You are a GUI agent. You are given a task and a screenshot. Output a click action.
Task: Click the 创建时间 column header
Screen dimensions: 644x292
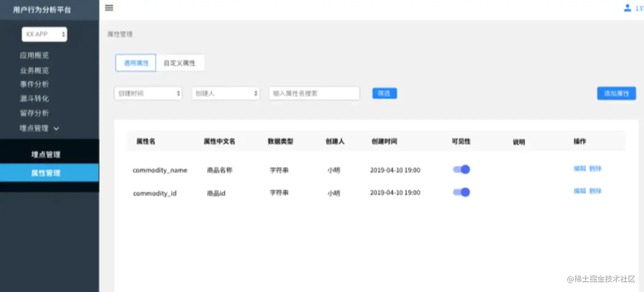click(x=384, y=141)
